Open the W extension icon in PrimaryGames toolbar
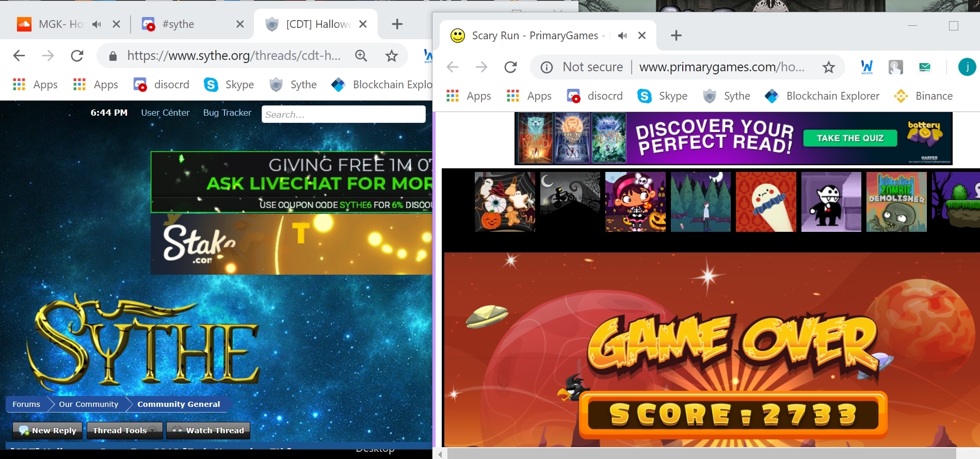This screenshot has height=459, width=980. [x=867, y=67]
